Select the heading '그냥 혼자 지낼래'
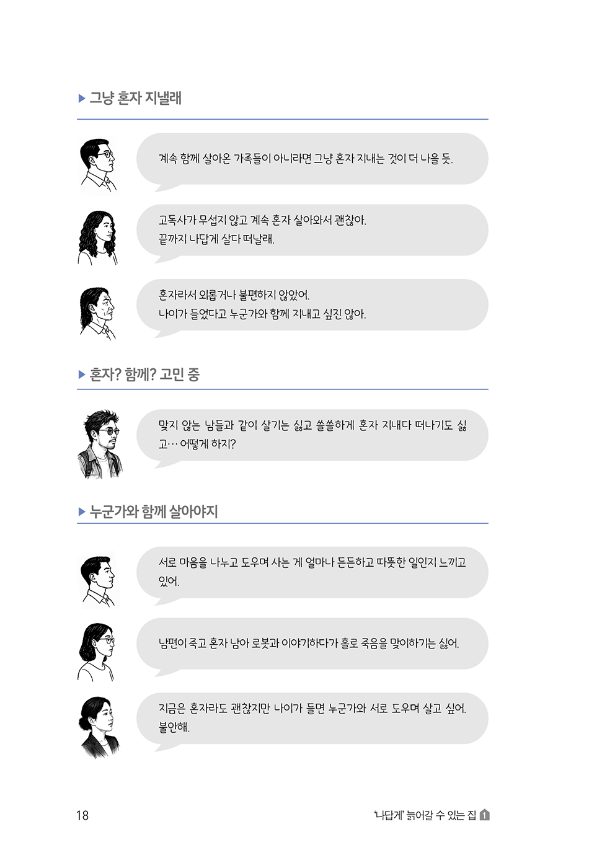 point(135,98)
